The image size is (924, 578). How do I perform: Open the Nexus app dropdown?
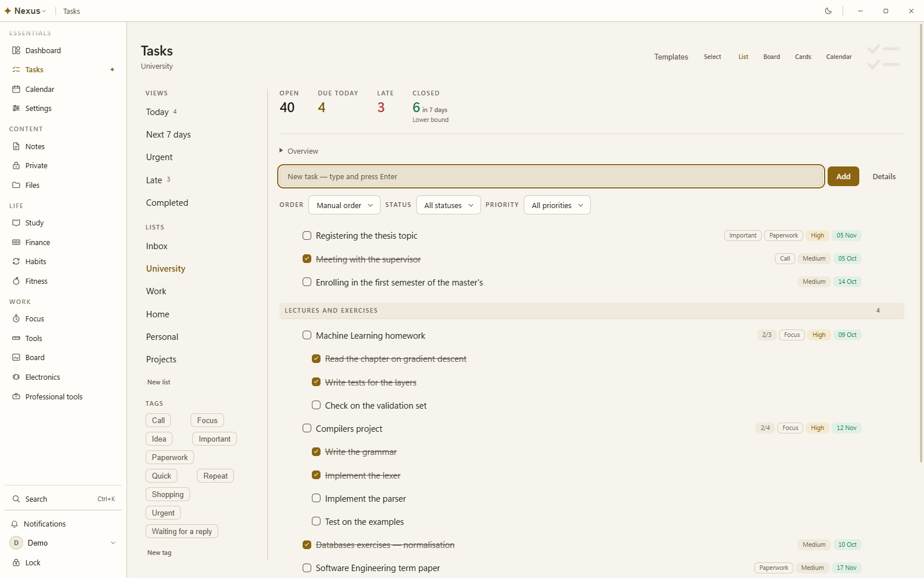click(x=25, y=11)
